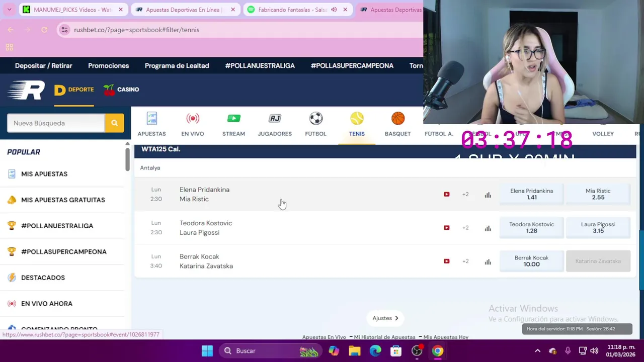Open Promociones menu item
The width and height of the screenshot is (644, 362).
[x=109, y=66]
